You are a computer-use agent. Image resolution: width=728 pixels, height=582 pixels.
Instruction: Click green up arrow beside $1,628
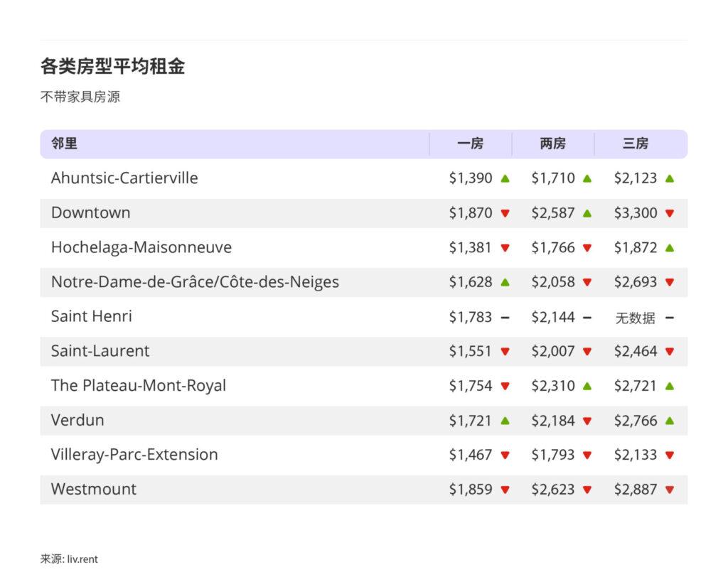pyautogui.click(x=505, y=282)
